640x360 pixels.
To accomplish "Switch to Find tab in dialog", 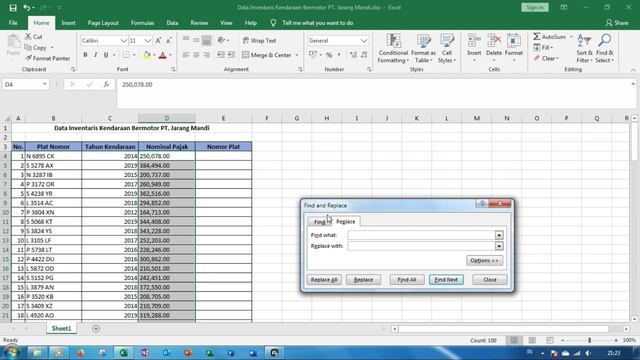I will 320,222.
